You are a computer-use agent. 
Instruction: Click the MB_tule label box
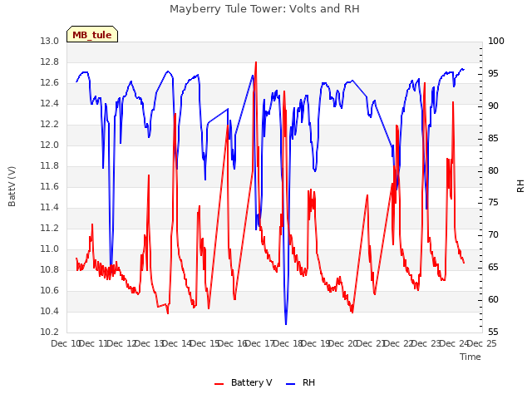92,34
